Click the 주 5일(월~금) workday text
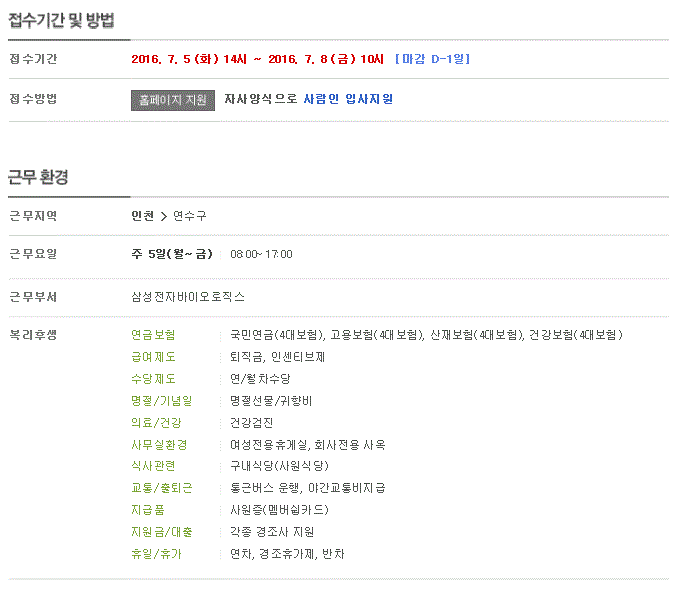 [x=171, y=254]
